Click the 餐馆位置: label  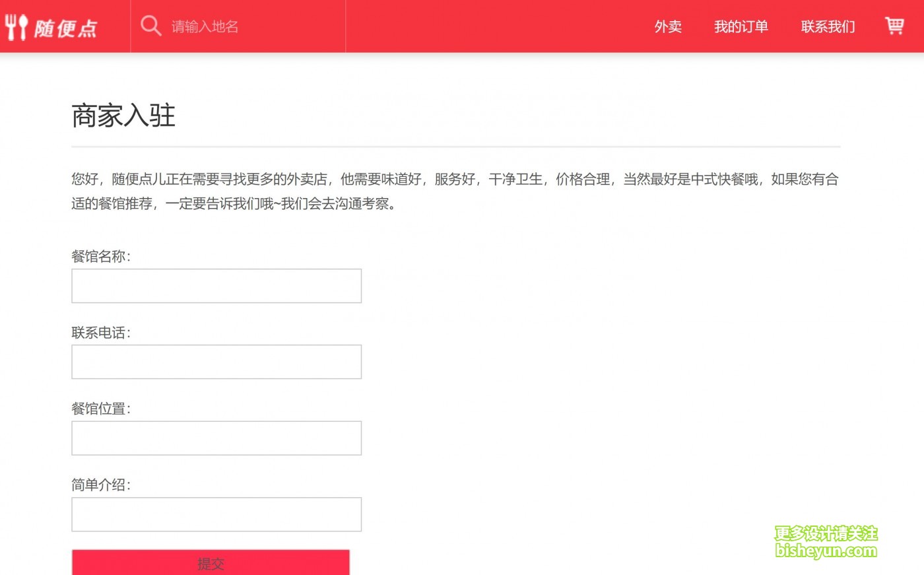(x=101, y=409)
